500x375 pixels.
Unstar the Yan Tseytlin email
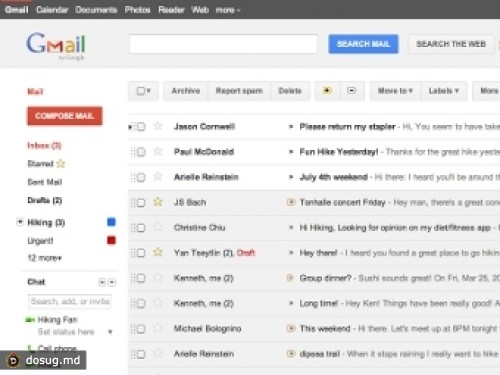[x=158, y=252]
